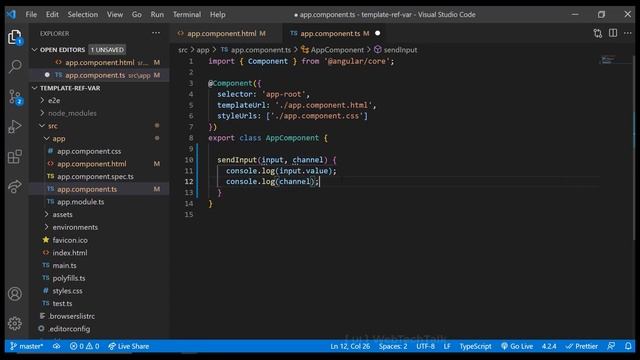Click the VS Code logo icon

[11, 14]
